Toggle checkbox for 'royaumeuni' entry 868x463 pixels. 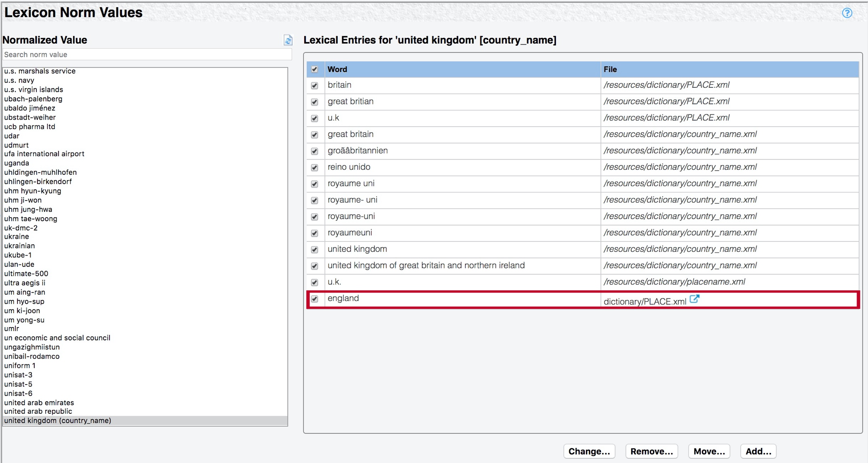[x=314, y=233]
